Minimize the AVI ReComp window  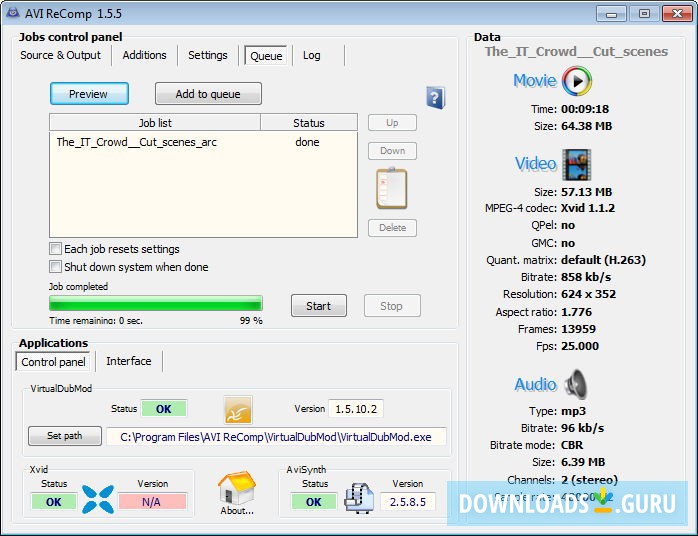point(611,14)
